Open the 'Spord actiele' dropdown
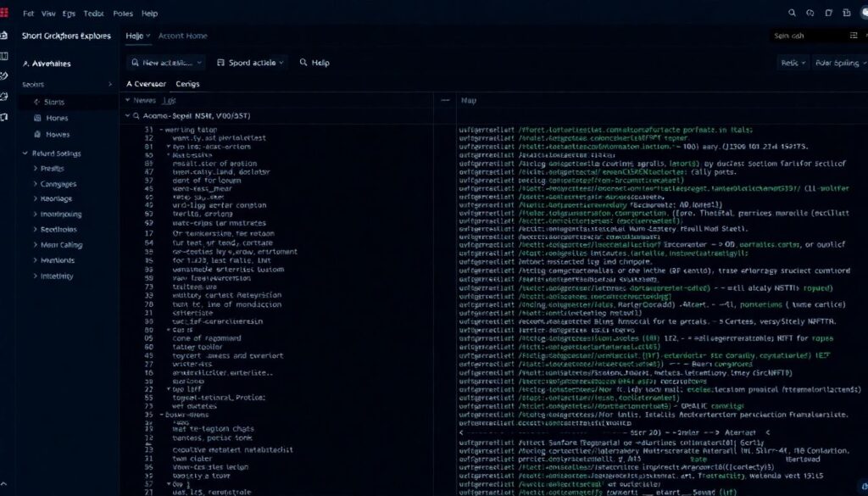Viewport: 868px width, 496px height. pos(252,63)
